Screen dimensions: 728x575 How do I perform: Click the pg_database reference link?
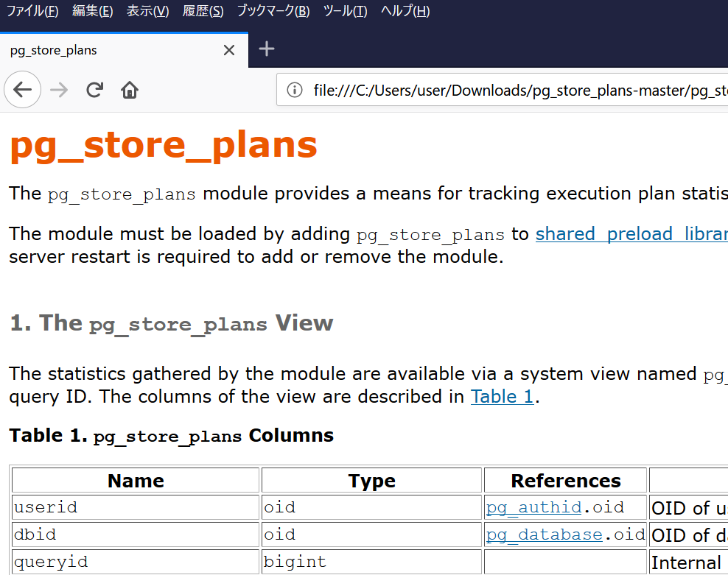pyautogui.click(x=544, y=535)
